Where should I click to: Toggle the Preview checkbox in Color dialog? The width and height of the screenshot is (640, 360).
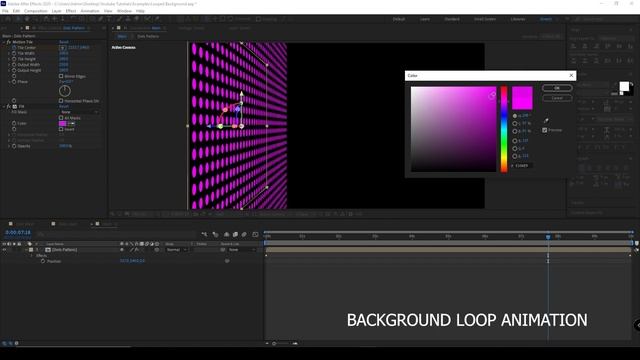tap(544, 130)
